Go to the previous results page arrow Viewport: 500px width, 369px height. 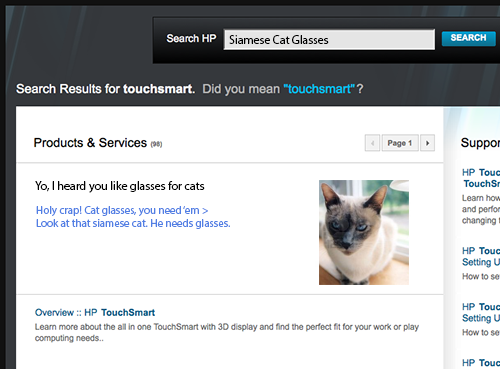pos(372,143)
